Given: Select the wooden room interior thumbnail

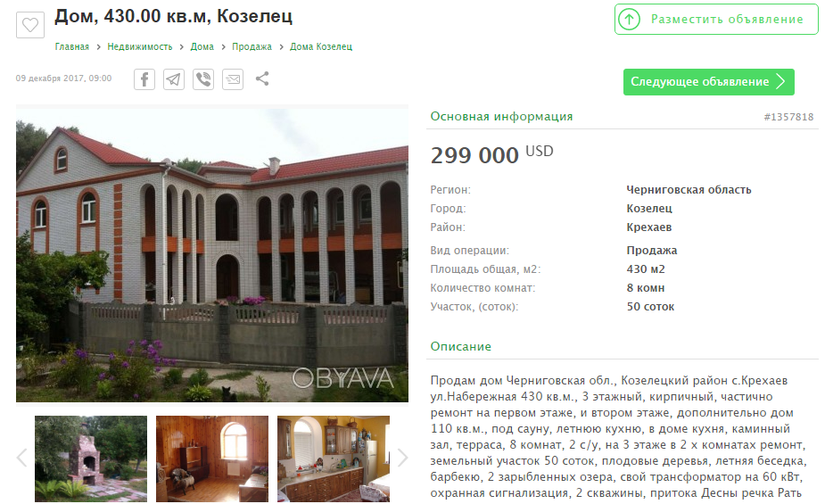Looking at the screenshot, I should coord(212,459).
